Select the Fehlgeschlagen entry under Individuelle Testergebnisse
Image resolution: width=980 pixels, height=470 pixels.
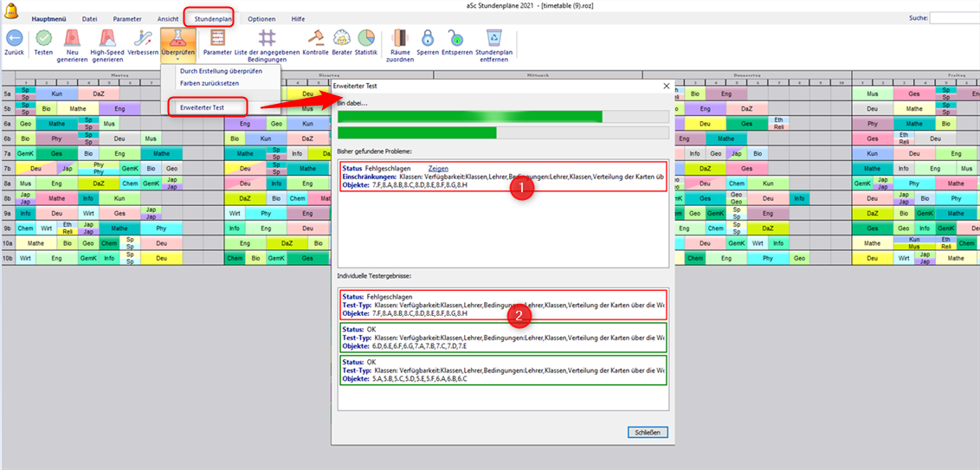[x=503, y=304]
